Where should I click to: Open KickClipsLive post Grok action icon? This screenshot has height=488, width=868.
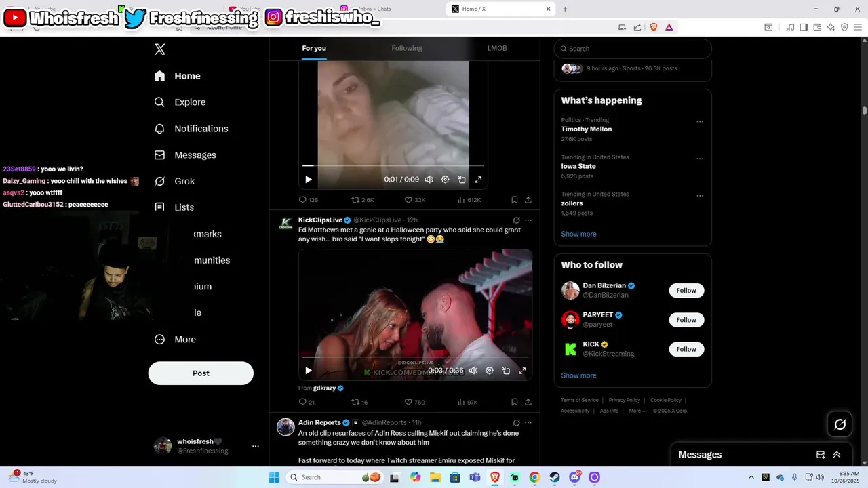tap(516, 220)
